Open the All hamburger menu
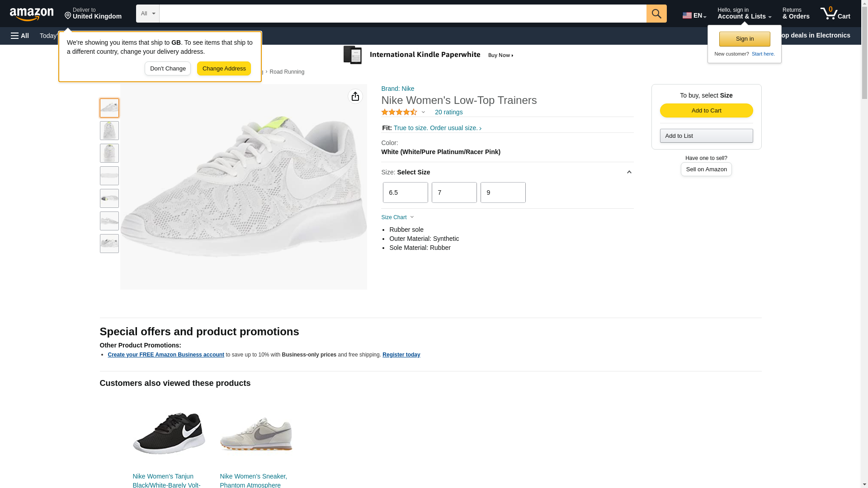Image resolution: width=868 pixels, height=488 pixels. pos(20,36)
